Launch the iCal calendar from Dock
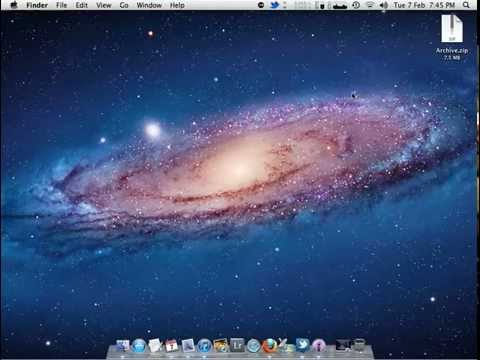The image size is (480, 360). (172, 346)
